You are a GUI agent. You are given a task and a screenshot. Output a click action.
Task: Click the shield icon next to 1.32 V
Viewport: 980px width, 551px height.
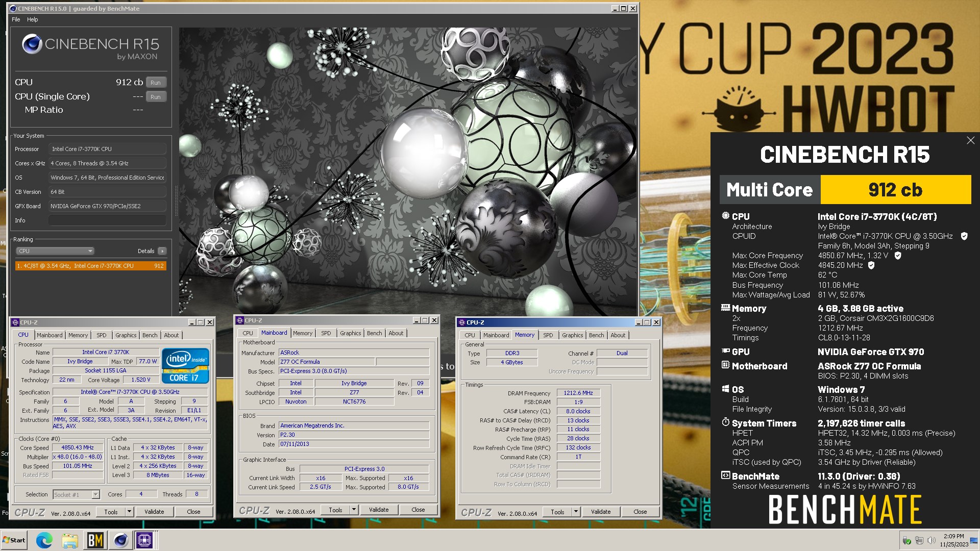pyautogui.click(x=898, y=256)
